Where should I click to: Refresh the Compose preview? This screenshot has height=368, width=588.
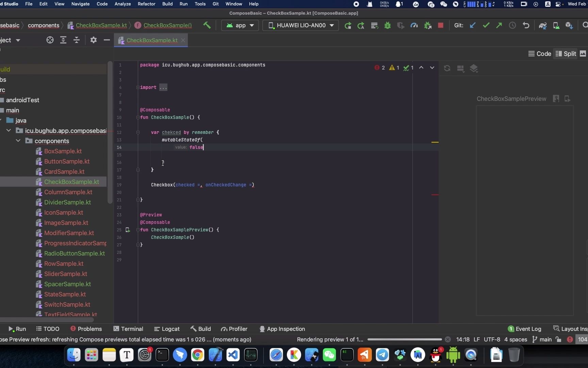pyautogui.click(x=447, y=68)
